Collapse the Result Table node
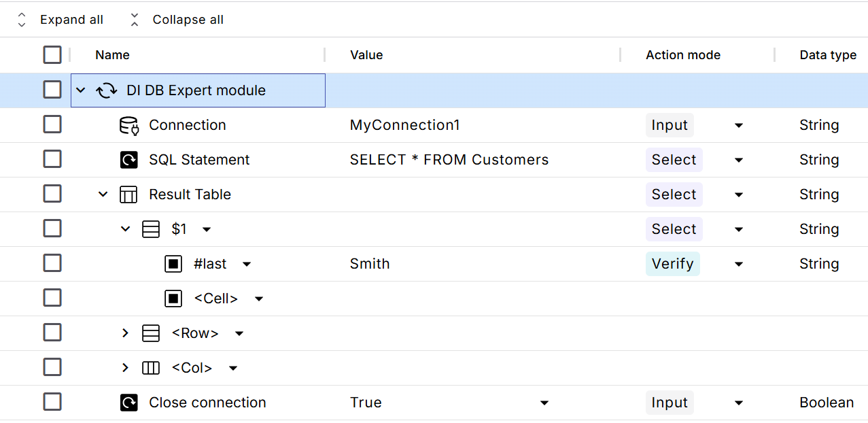 coord(103,194)
